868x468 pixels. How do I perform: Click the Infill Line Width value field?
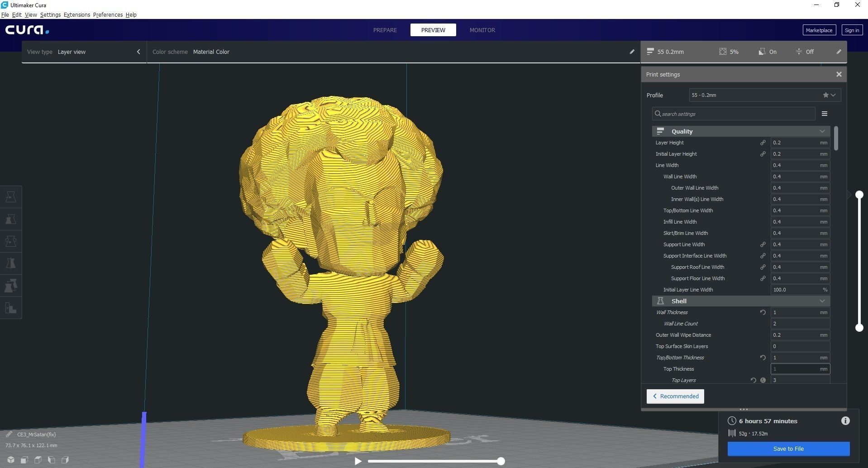(x=800, y=222)
